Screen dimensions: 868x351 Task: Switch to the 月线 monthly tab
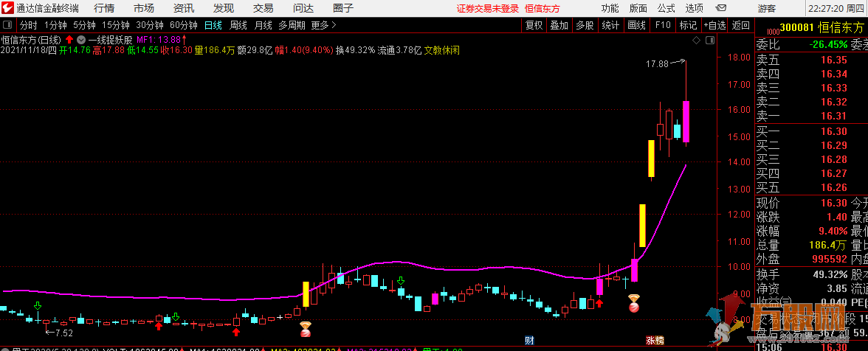coord(263,25)
